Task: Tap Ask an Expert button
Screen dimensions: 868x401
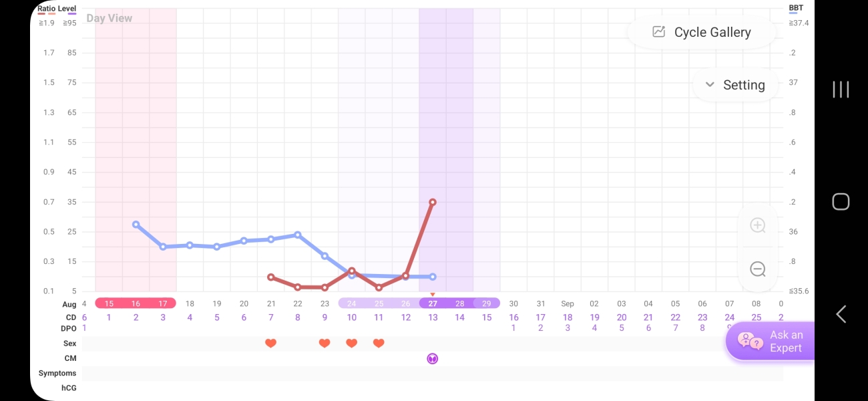Action: click(770, 342)
